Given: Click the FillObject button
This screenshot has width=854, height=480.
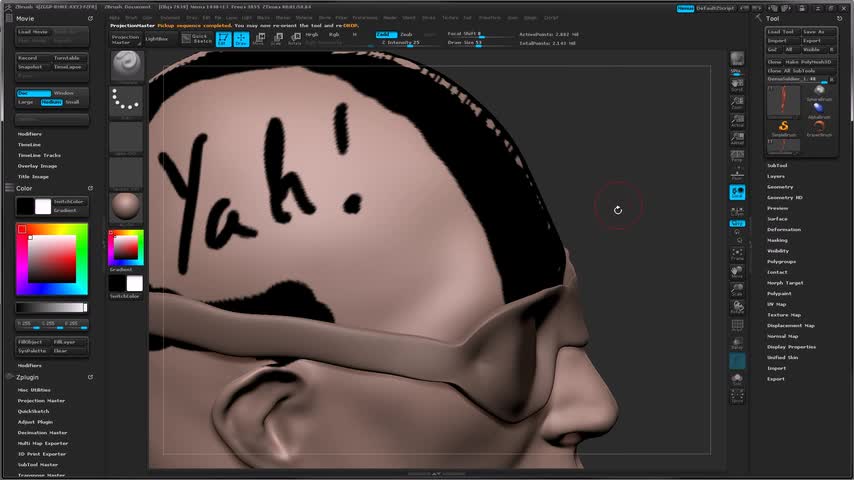Looking at the screenshot, I should pyautogui.click(x=30, y=342).
